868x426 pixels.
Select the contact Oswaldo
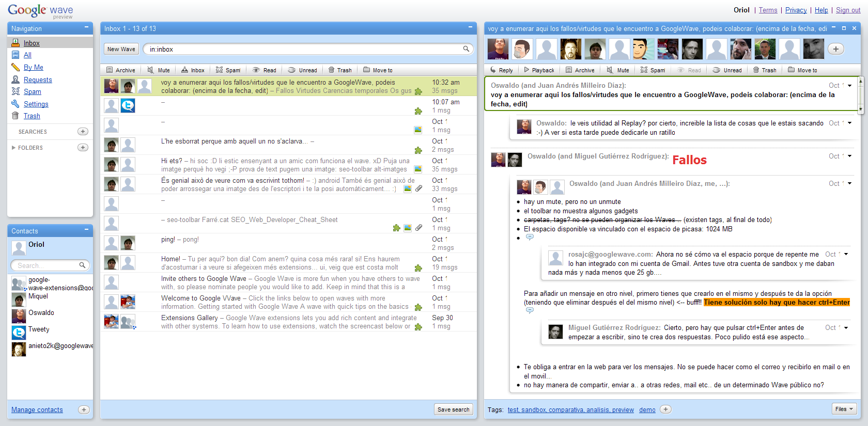[41, 313]
